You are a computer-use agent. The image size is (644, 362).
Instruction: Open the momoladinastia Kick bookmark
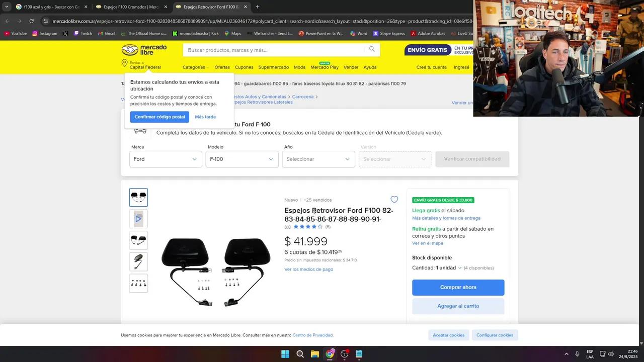(x=196, y=34)
